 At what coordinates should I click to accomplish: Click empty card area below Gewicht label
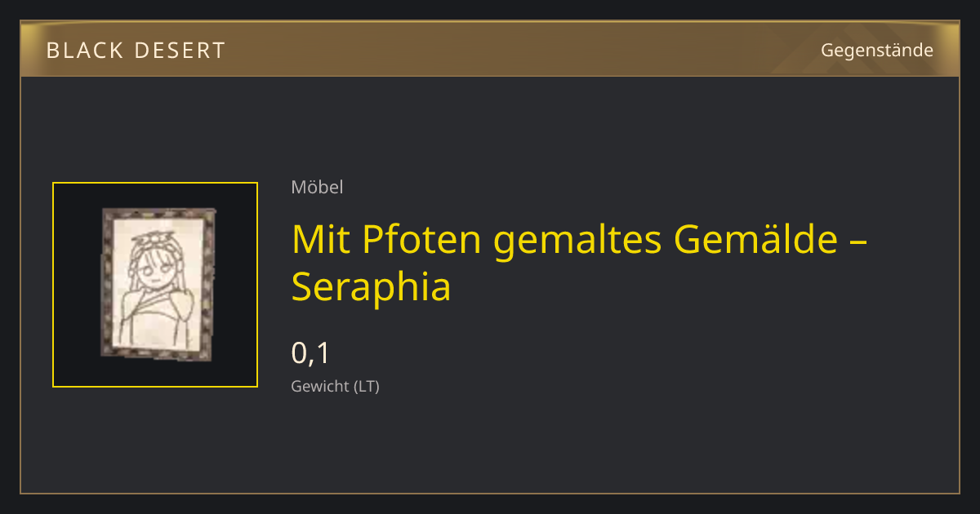(490, 445)
